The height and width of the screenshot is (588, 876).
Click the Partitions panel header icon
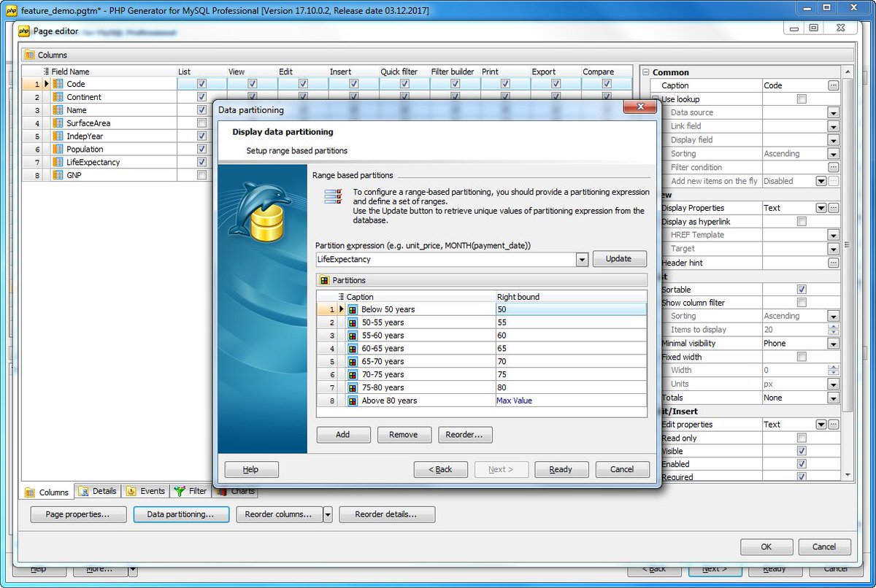tap(325, 280)
